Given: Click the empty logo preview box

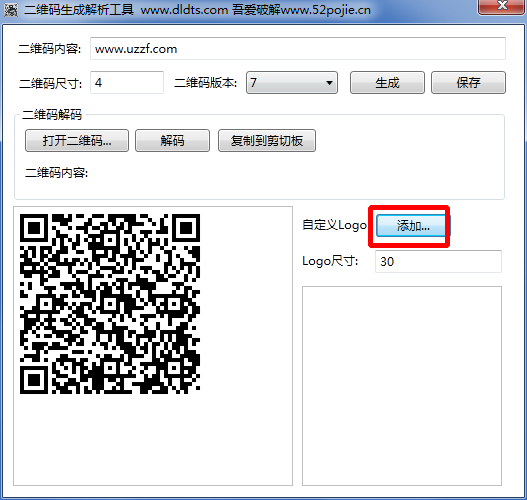Looking at the screenshot, I should click(402, 386).
